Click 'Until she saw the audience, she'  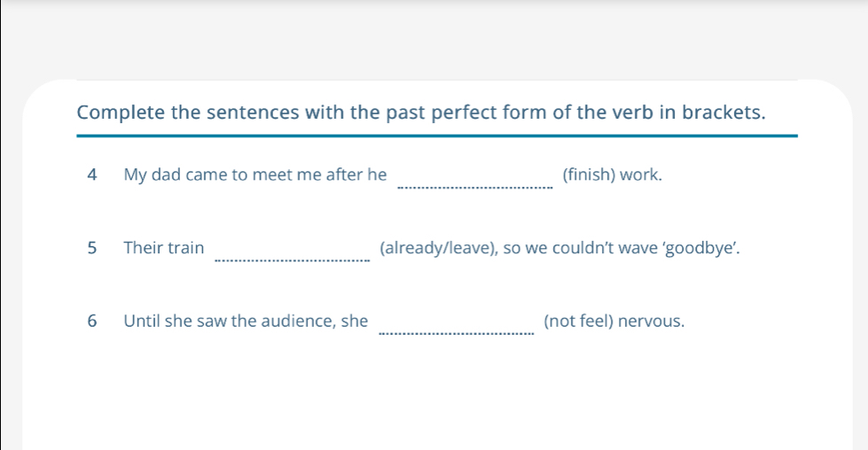(x=246, y=322)
